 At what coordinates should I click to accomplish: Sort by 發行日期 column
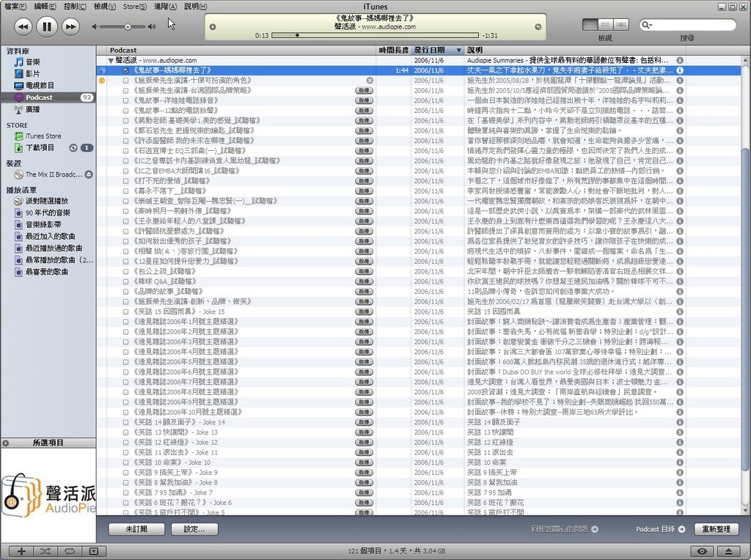pyautogui.click(x=438, y=51)
